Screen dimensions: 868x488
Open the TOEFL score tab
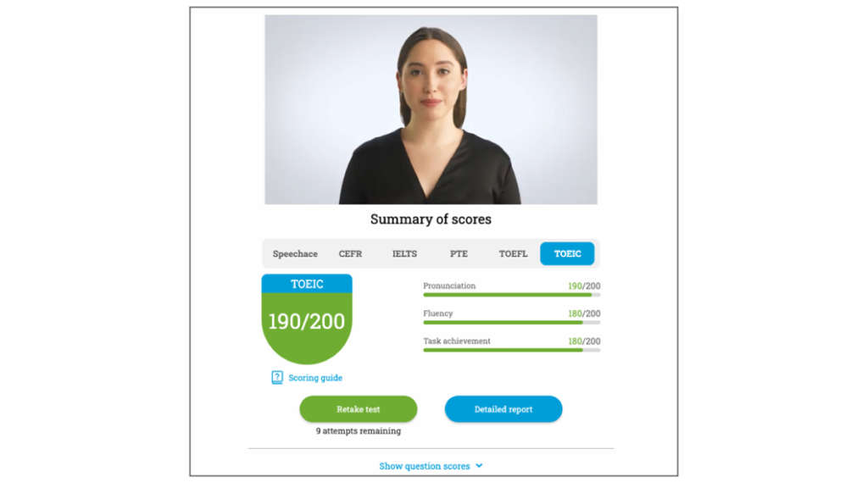click(513, 254)
